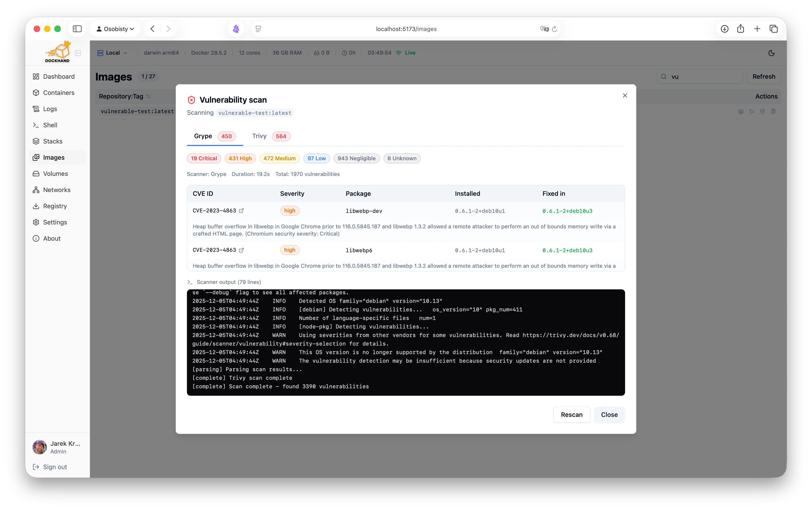Select the Grype results tab
This screenshot has width=812, height=511.
pos(203,136)
